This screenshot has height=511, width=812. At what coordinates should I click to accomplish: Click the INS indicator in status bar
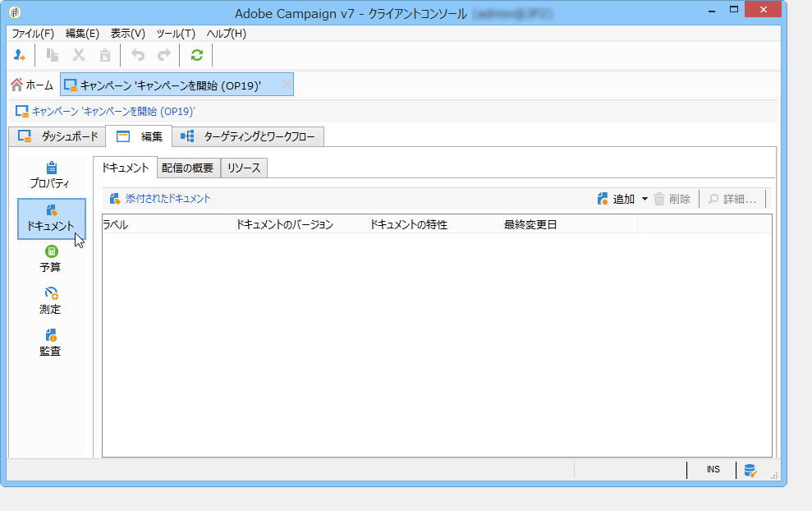coord(713,470)
